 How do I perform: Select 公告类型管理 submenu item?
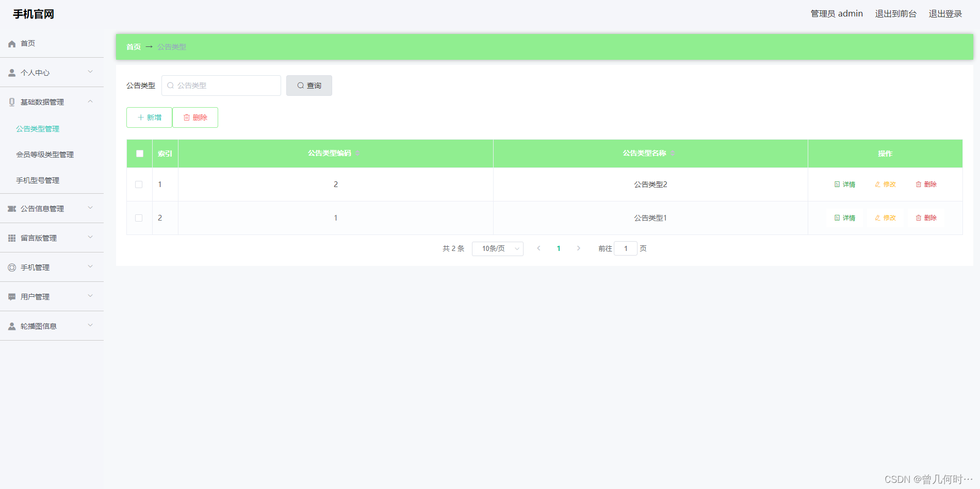pos(38,129)
